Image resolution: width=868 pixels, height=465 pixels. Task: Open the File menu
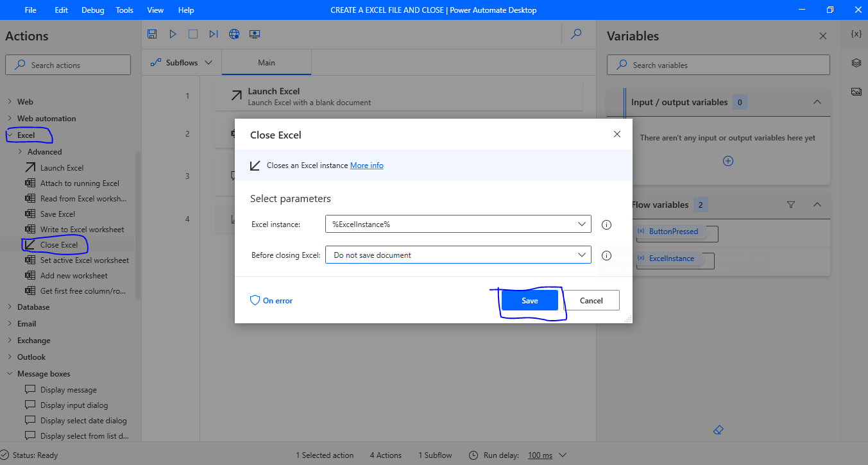(31, 10)
